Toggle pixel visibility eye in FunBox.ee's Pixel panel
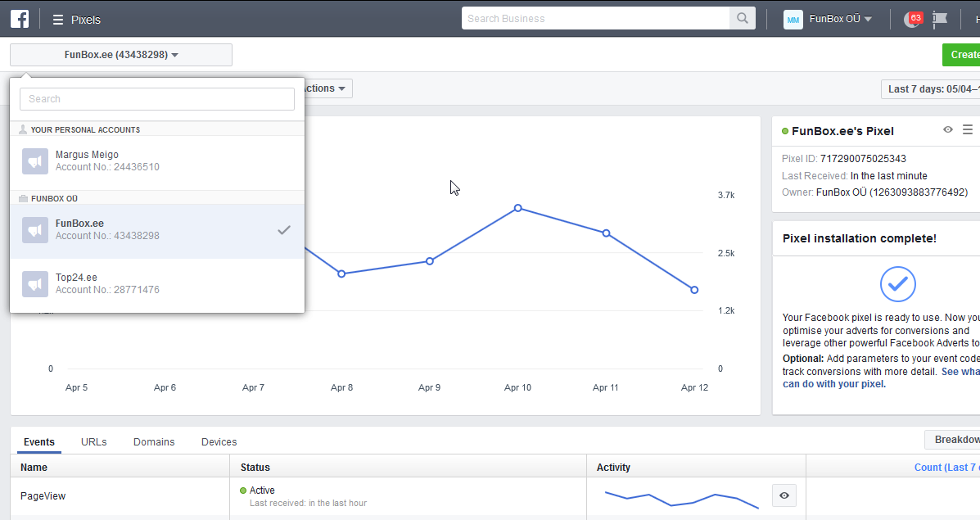This screenshot has height=520, width=980. (x=948, y=129)
